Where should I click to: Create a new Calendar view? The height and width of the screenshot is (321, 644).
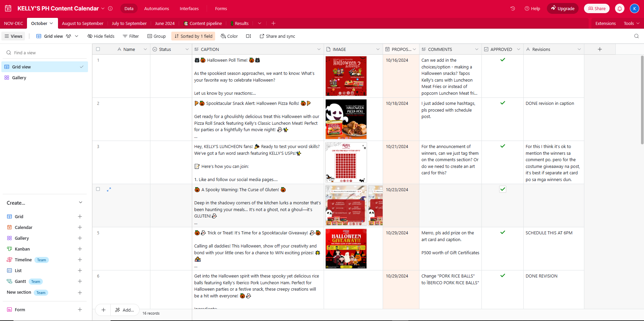pyautogui.click(x=80, y=227)
